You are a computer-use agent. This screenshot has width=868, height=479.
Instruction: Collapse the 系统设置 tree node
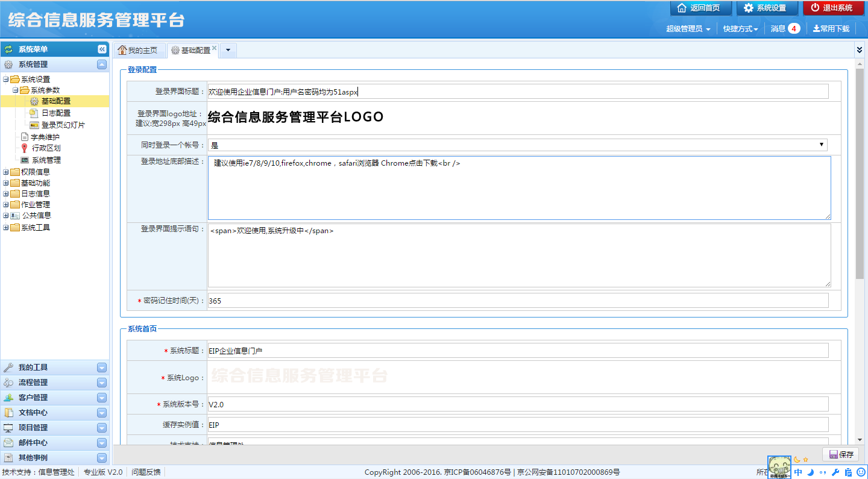6,80
